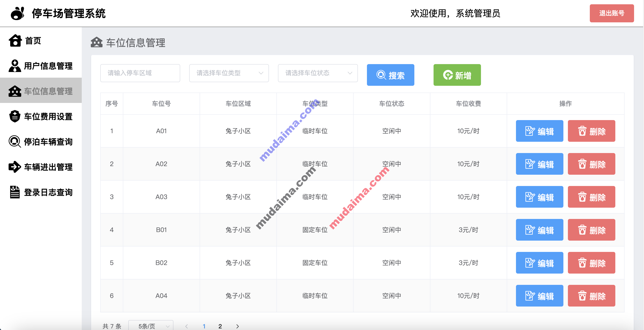Click the trash icon in row B01
This screenshot has height=330, width=644.
coord(582,230)
